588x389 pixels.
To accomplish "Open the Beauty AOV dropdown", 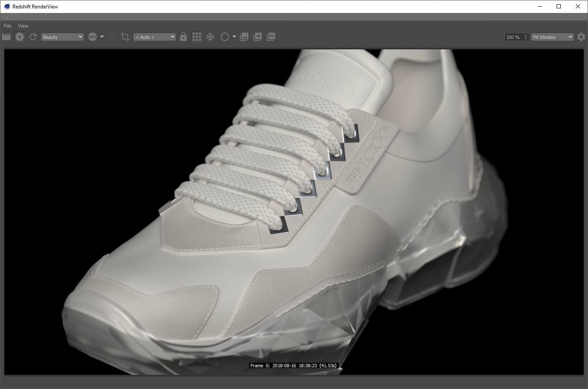I will [x=62, y=37].
